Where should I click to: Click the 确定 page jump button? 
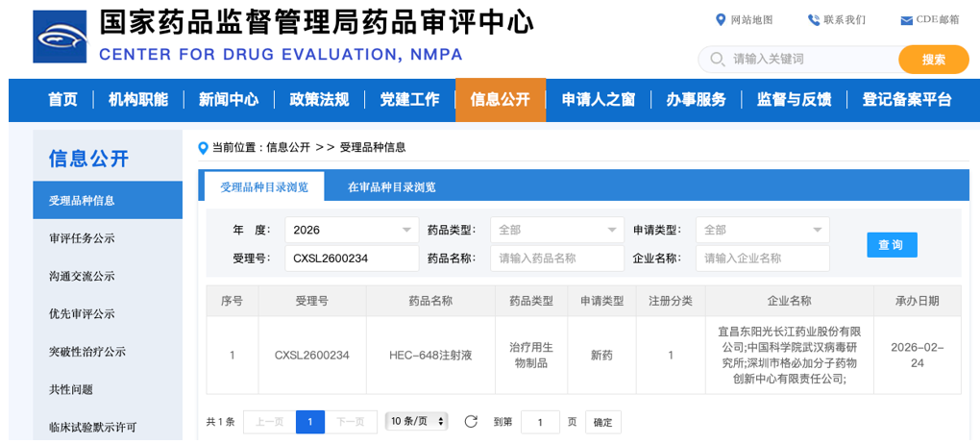click(602, 422)
